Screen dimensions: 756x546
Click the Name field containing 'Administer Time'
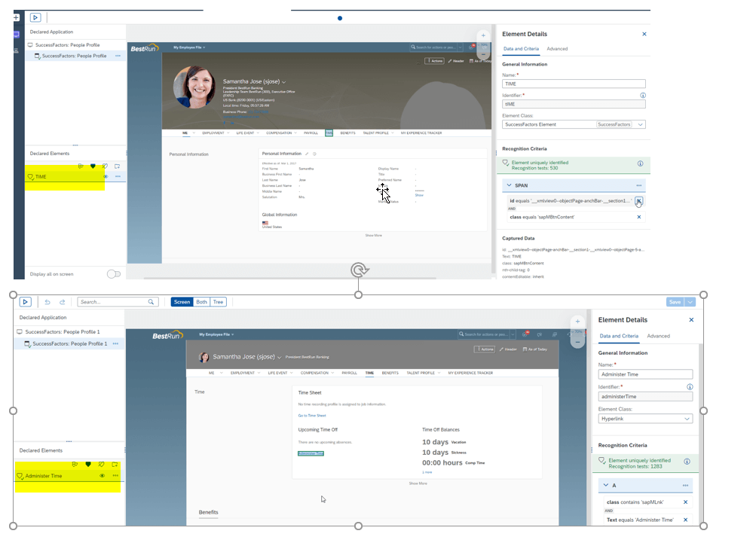click(646, 374)
